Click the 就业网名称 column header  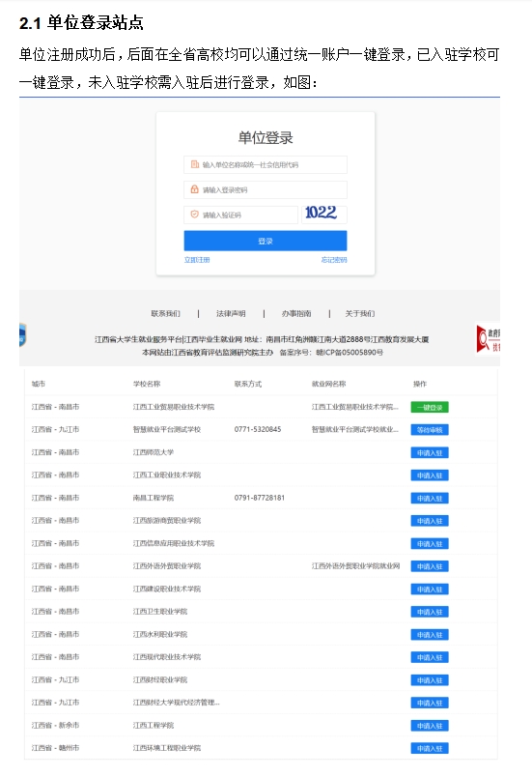click(328, 384)
